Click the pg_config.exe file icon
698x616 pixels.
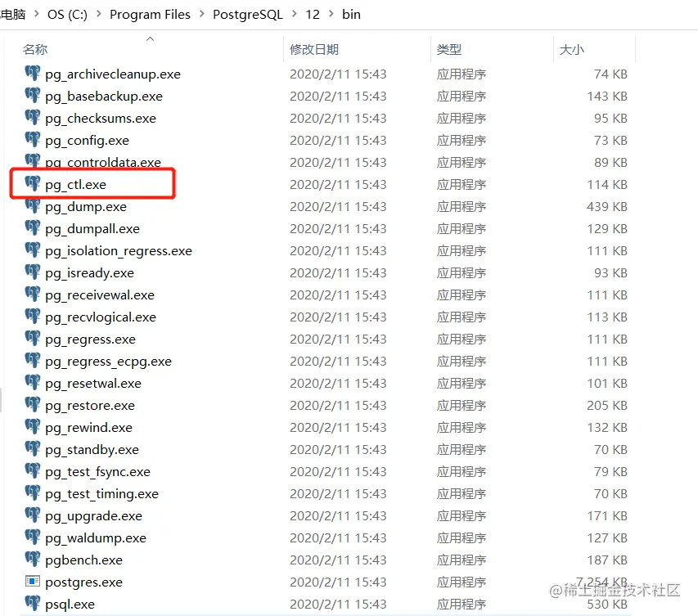point(33,139)
